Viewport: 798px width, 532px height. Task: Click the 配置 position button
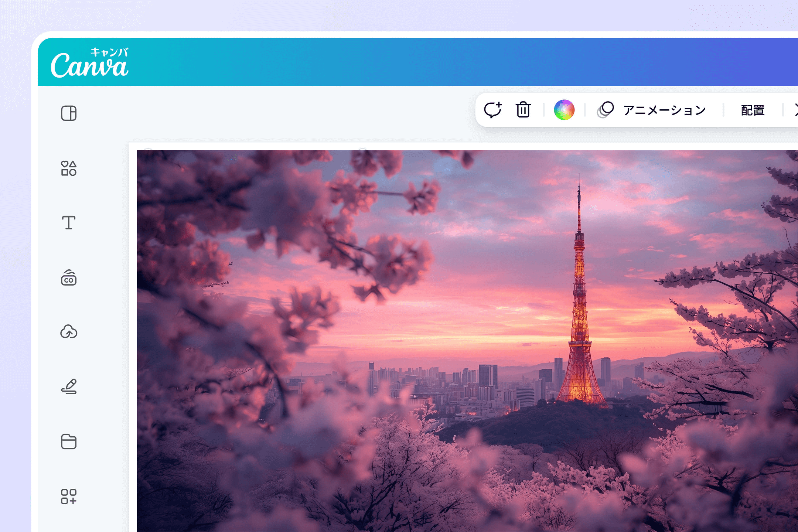pyautogui.click(x=753, y=110)
